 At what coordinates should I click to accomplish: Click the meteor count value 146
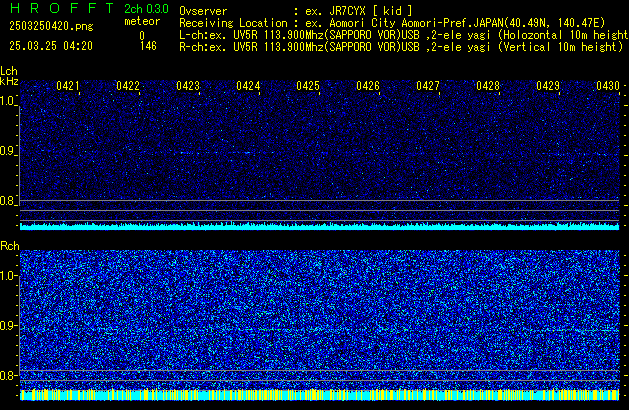[148, 46]
